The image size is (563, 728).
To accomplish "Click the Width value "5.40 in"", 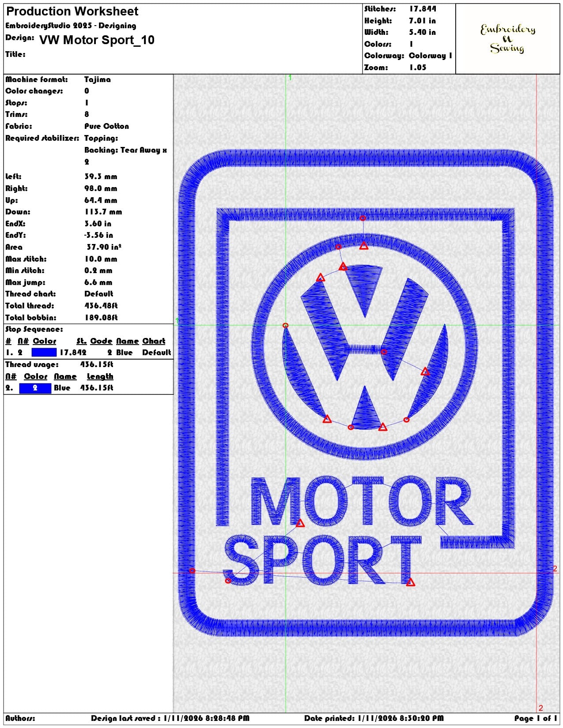I will pyautogui.click(x=422, y=32).
